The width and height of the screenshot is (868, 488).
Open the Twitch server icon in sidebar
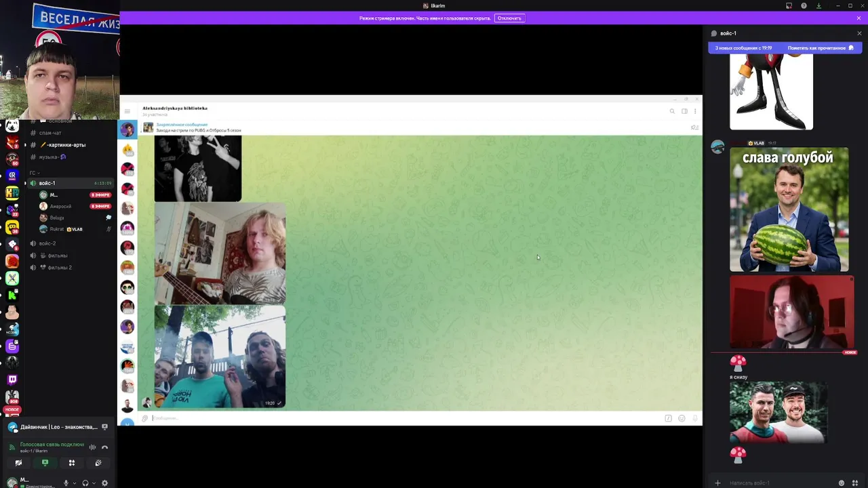click(x=12, y=380)
